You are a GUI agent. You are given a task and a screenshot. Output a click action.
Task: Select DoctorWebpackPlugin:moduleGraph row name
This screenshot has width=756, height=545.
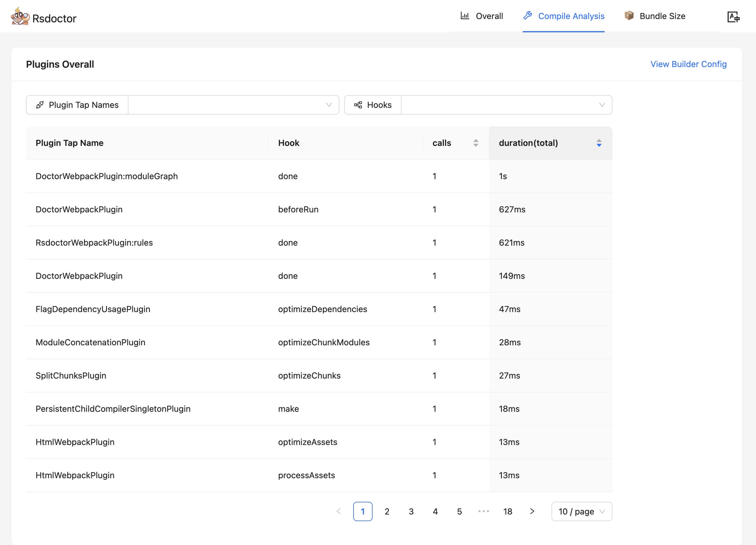click(x=107, y=176)
